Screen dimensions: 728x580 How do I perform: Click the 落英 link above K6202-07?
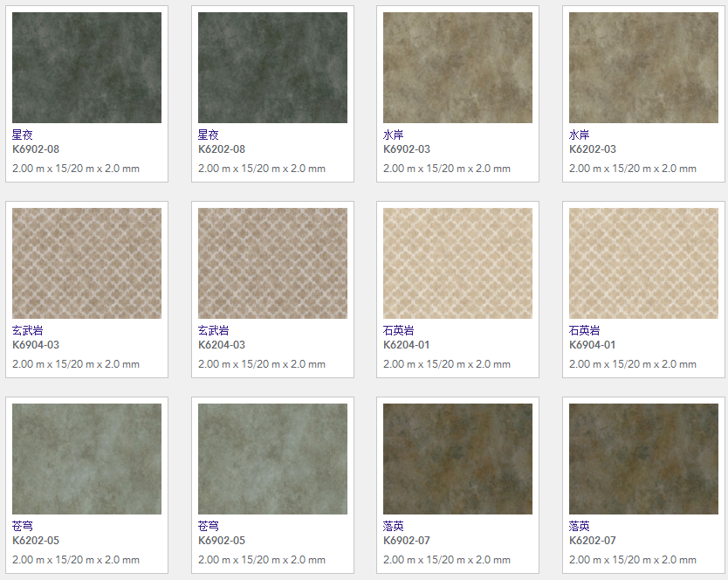(x=580, y=527)
